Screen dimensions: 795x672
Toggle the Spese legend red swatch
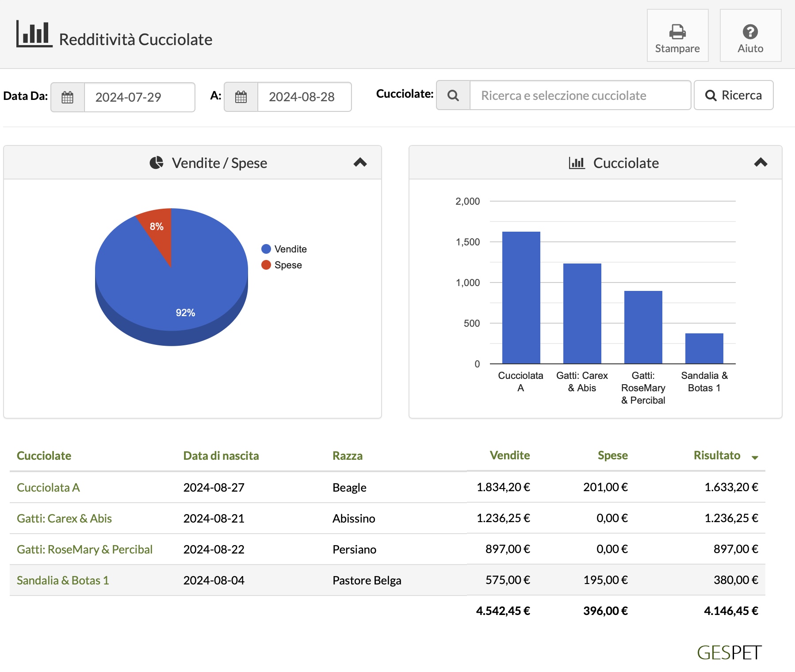[x=266, y=265]
